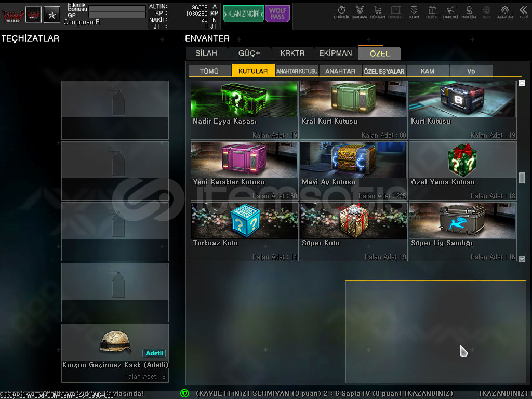Select the Süper Kutu item
The width and height of the screenshot is (532, 399).
coord(353,232)
